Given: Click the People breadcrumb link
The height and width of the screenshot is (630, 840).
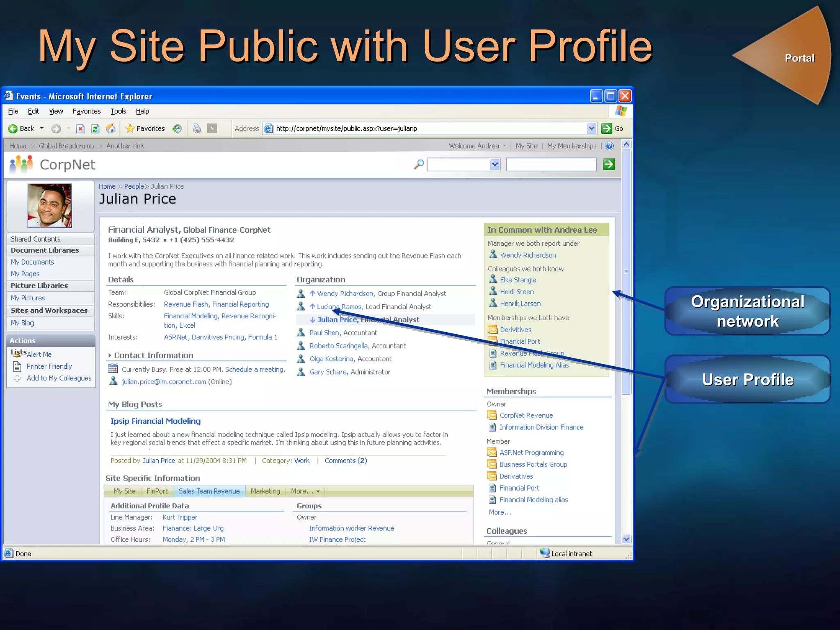Looking at the screenshot, I should [x=134, y=186].
